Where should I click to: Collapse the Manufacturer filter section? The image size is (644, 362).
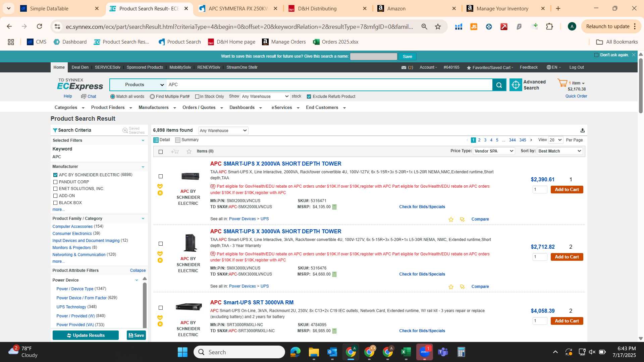[143, 167]
